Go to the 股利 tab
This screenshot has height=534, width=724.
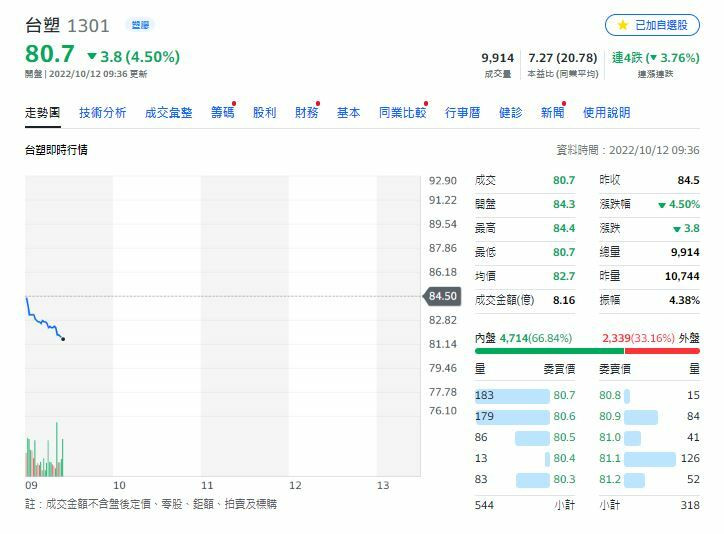(x=265, y=113)
